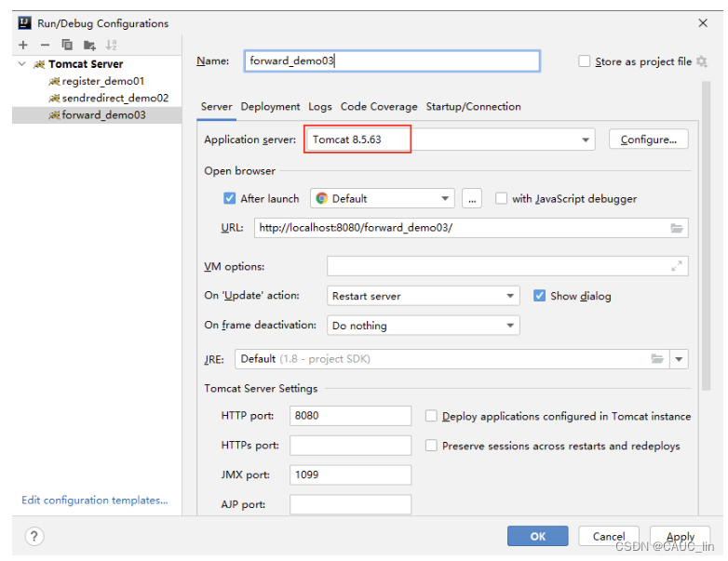Enable Store as project file checkbox
This screenshot has height=561, width=728.
click(584, 61)
